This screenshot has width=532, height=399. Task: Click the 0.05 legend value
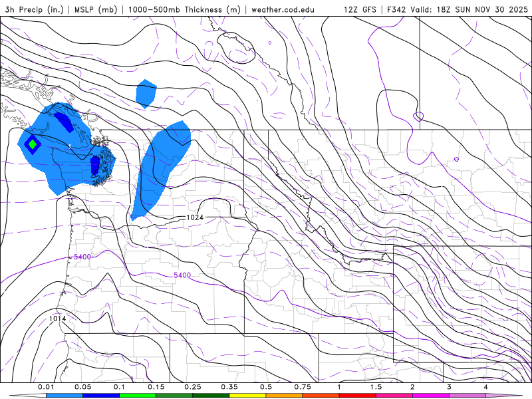click(x=82, y=387)
